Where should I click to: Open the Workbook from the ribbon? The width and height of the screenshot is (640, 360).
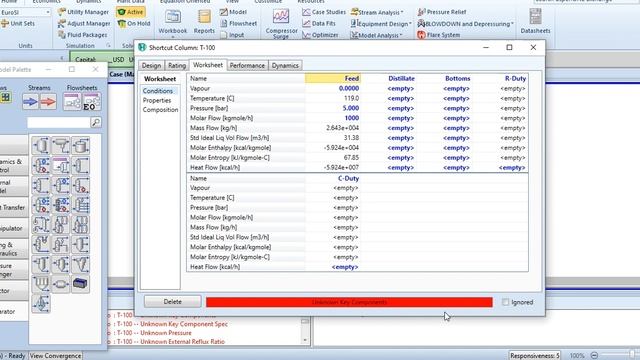click(173, 22)
